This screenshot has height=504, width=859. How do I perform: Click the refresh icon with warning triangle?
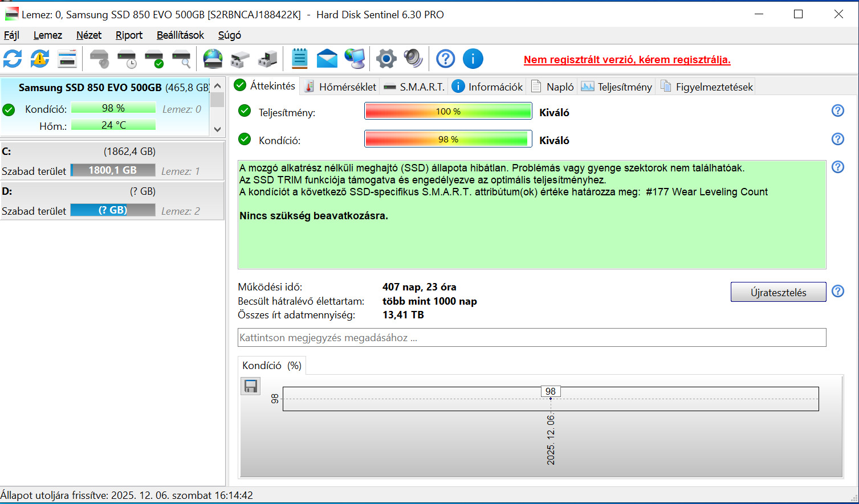point(40,59)
